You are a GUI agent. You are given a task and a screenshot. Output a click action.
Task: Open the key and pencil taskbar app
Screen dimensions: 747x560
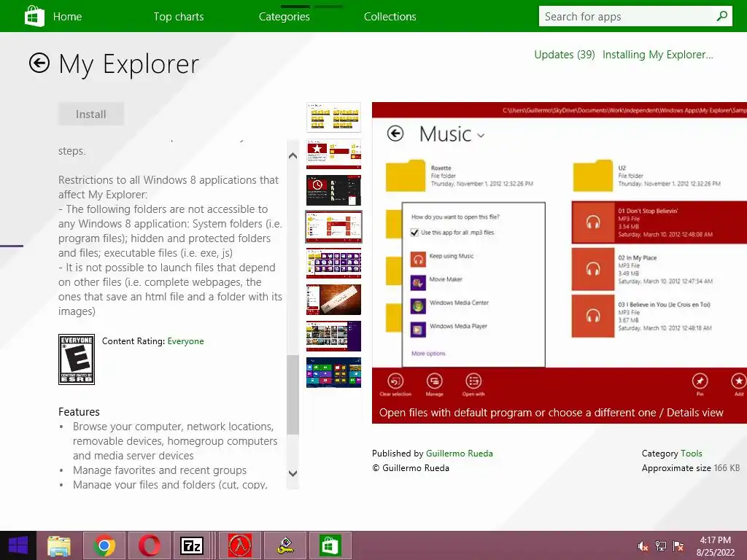pyautogui.click(x=285, y=545)
